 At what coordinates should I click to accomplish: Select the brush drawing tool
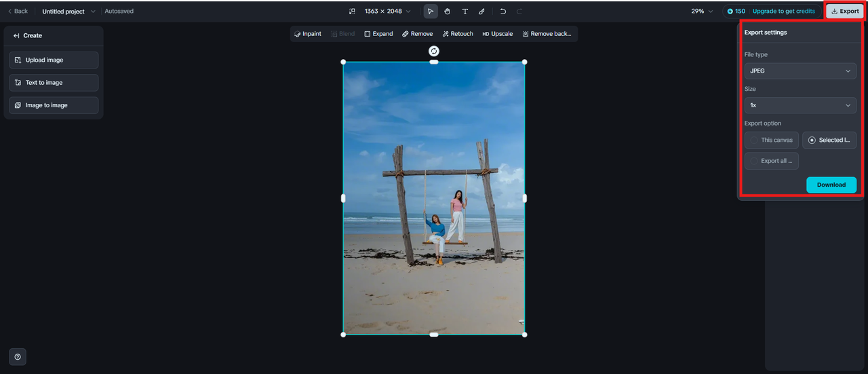[481, 12]
